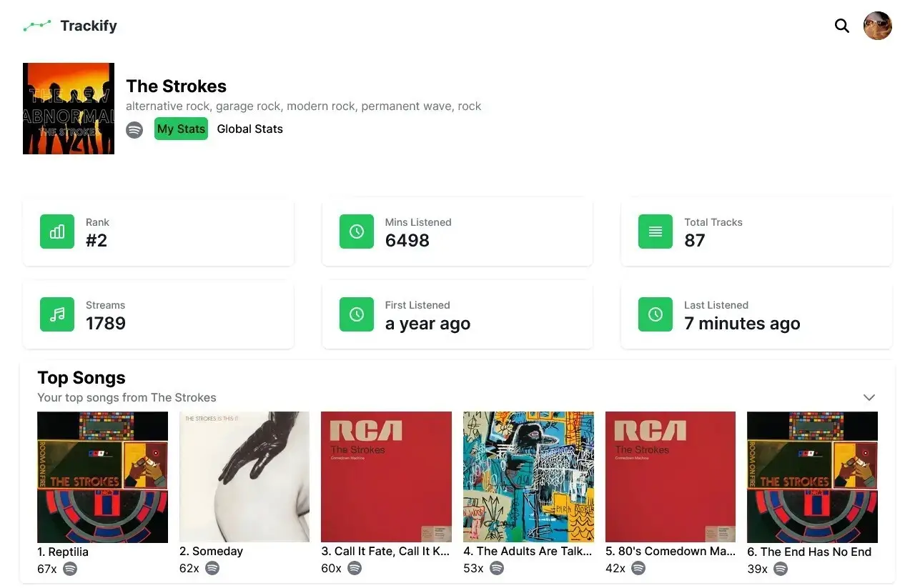
Task: Click Spotify icon under 80's Comedown Machine
Action: (638, 569)
